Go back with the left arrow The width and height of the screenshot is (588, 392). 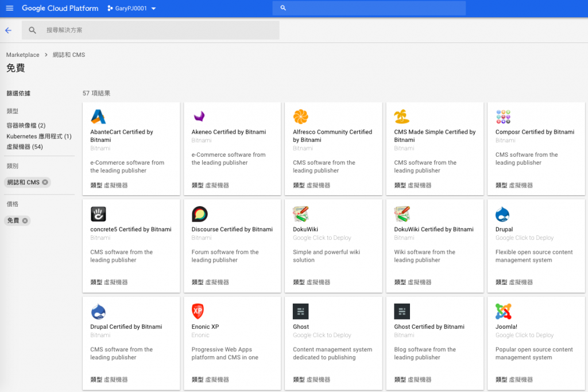coord(8,30)
